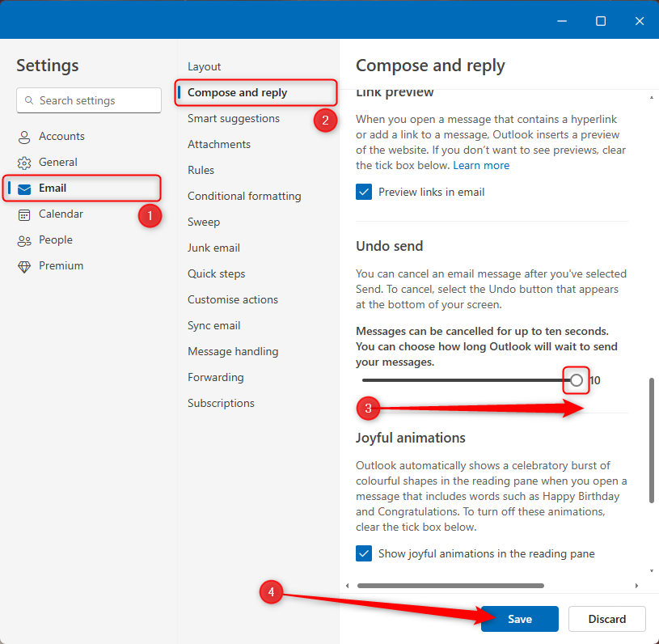The height and width of the screenshot is (644, 659).
Task: Select the Accounts settings icon
Action: coord(24,136)
